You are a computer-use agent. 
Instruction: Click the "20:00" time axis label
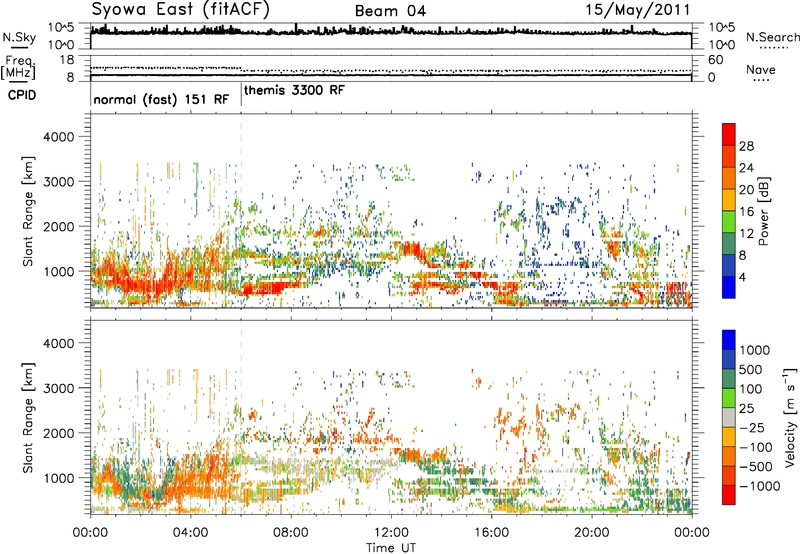(591, 533)
